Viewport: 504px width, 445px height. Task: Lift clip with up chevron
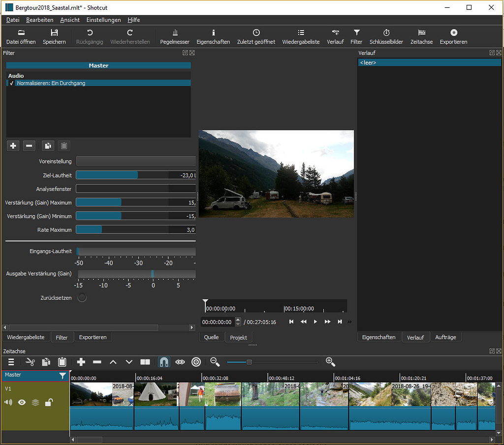(x=113, y=362)
